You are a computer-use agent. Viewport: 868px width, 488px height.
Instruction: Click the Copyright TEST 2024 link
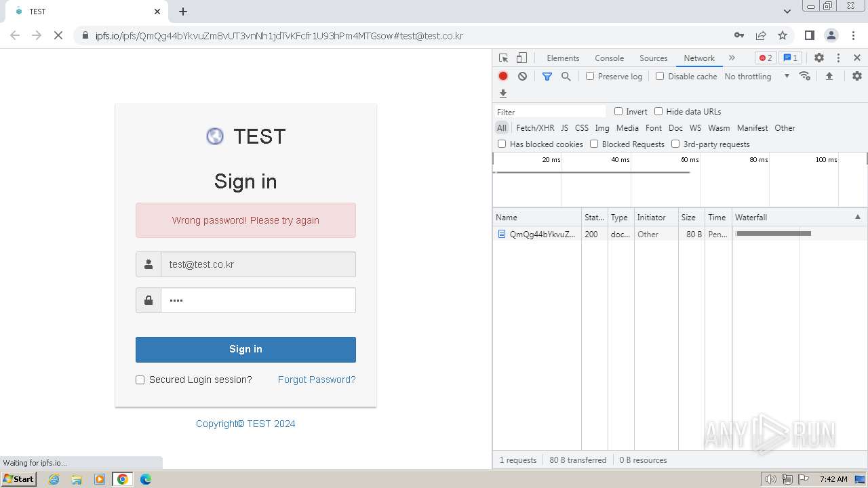click(x=245, y=424)
